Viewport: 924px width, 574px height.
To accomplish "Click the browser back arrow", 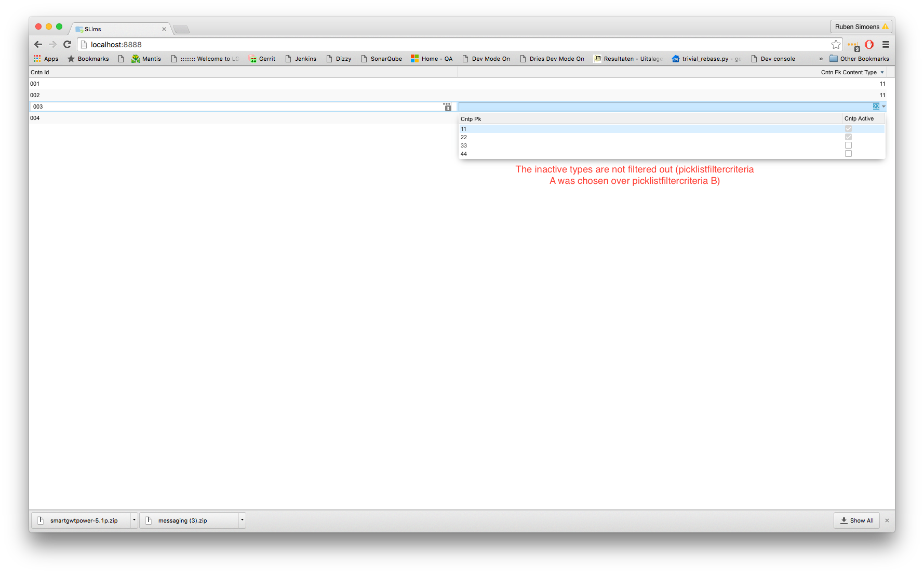I will point(38,45).
